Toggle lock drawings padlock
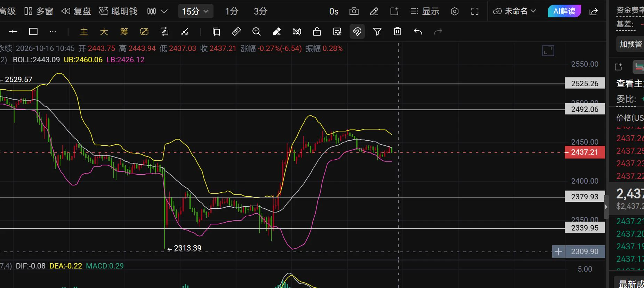 [317, 32]
